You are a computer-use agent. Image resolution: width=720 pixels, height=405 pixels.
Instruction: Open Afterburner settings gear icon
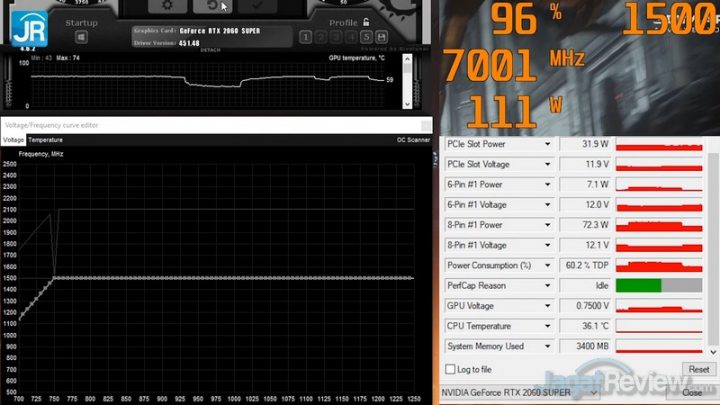[168, 6]
